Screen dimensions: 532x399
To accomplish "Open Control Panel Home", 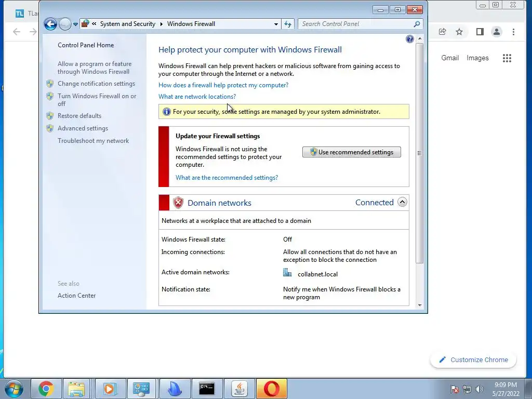I will [86, 45].
